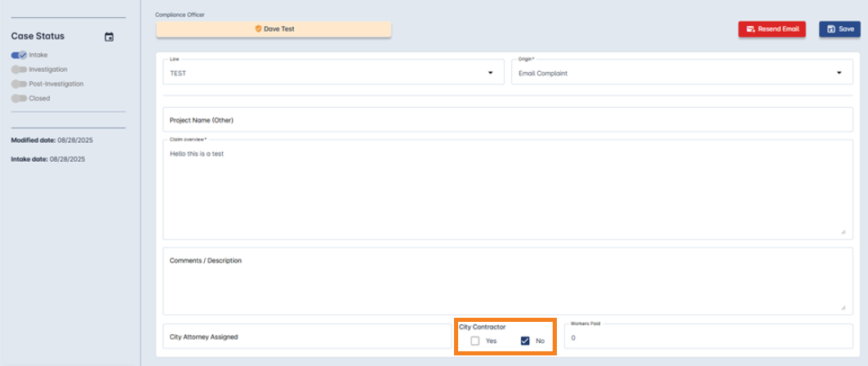Toggle the Investigation status switch

[x=19, y=69]
